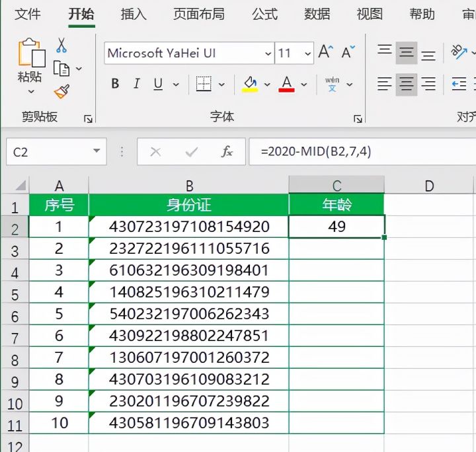Image resolution: width=476 pixels, height=452 pixels.
Task: Open the font group dialog launcher
Action: coord(358,119)
